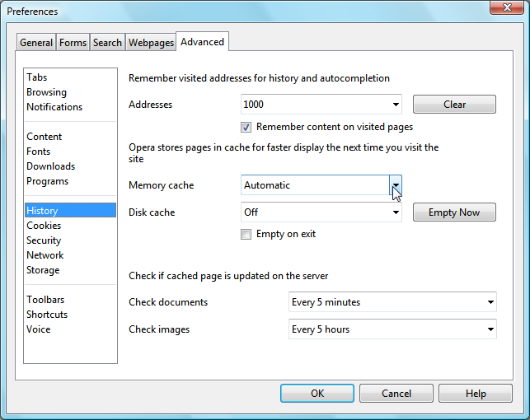
Task: Close the Preferences window
Action: point(507,7)
